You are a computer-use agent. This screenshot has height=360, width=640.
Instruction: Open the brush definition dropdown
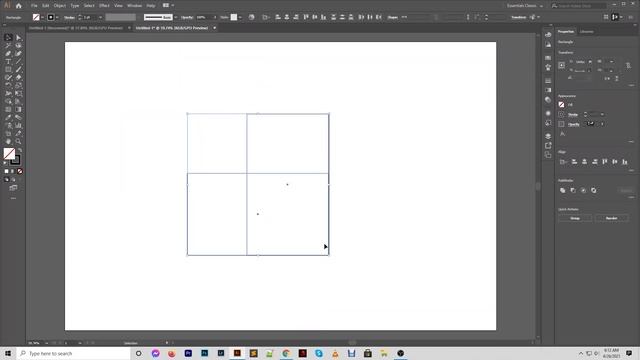(176, 17)
